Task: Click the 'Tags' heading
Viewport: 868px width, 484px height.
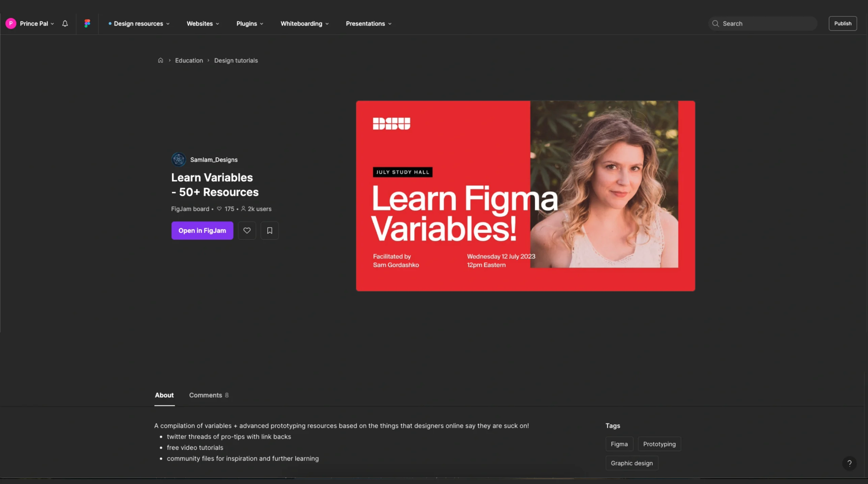Action: click(613, 426)
